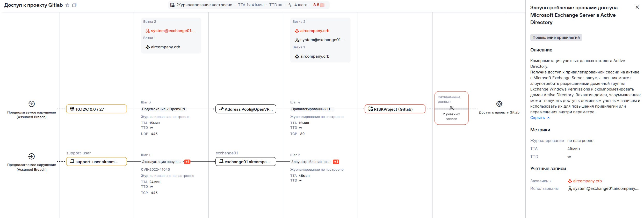The height and width of the screenshot is (218, 644).
Task: Click the step 1 exploitation technique label
Action: click(162, 162)
